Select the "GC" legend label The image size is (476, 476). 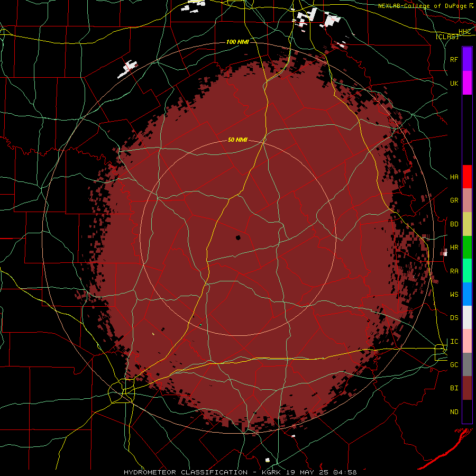coord(454,365)
